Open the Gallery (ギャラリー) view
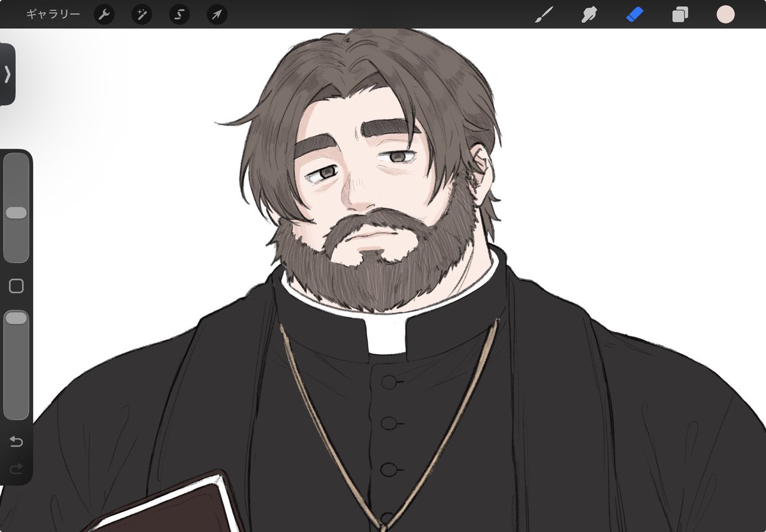Screen dimensions: 766x532 tap(54, 14)
